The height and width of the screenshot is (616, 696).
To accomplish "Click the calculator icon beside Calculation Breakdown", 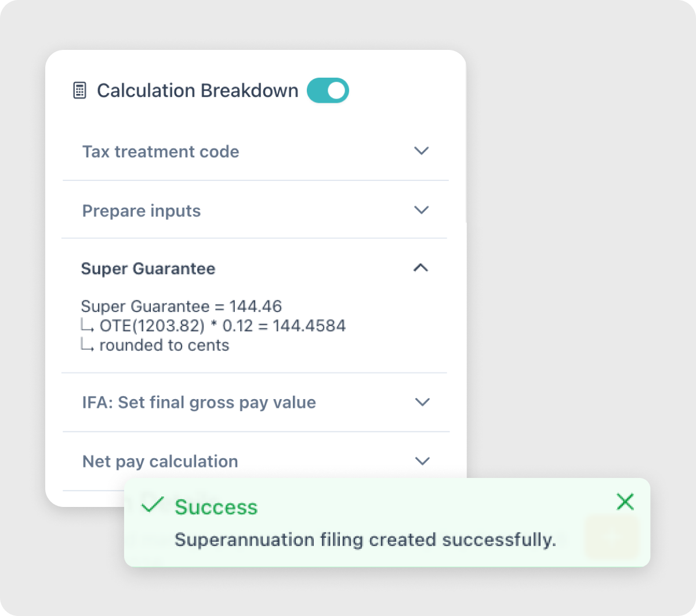I will tap(79, 91).
